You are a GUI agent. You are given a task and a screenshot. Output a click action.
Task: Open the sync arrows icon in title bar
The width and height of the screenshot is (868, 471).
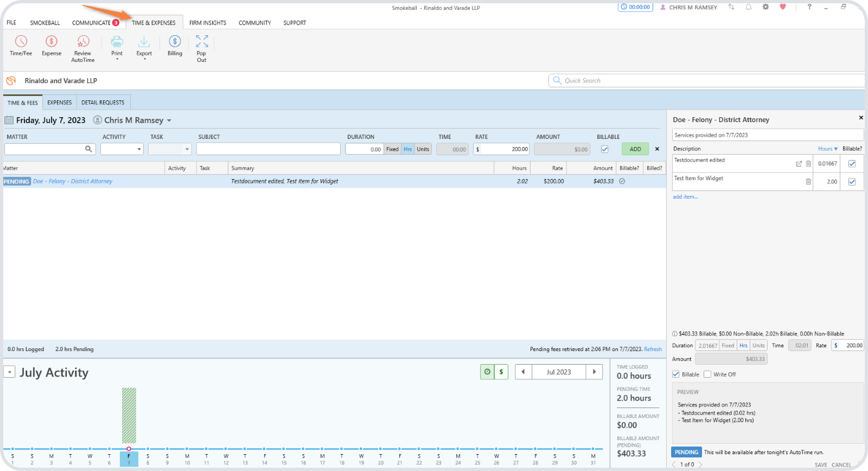731,7
